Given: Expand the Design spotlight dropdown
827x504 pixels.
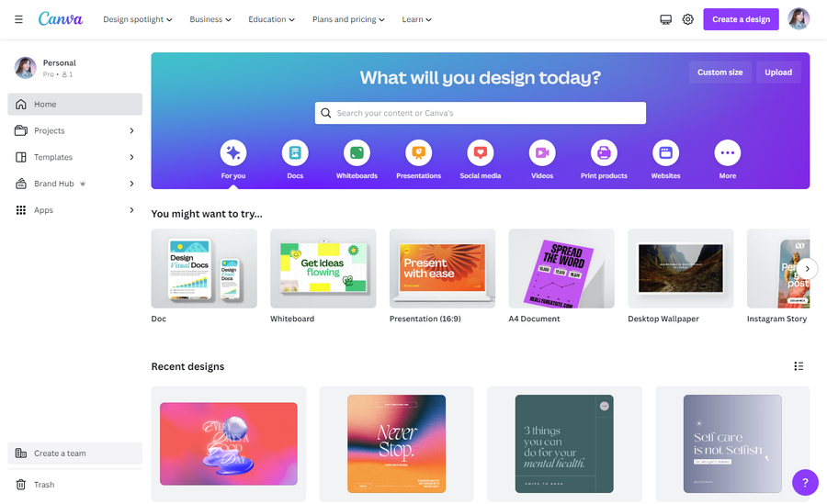Looking at the screenshot, I should [x=138, y=19].
